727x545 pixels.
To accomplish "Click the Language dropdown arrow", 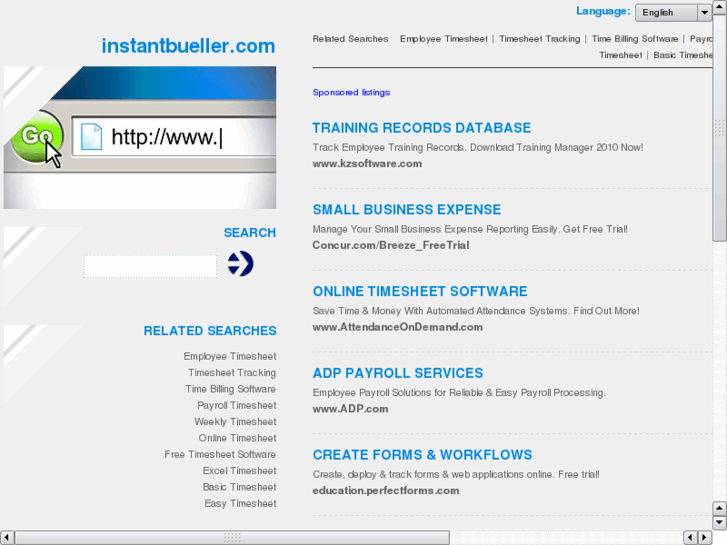I will (704, 13).
